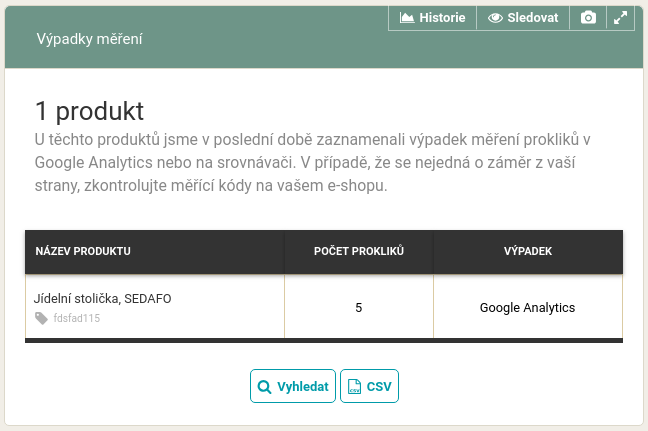Click the tag icon next to fdsfad115

coord(41,318)
